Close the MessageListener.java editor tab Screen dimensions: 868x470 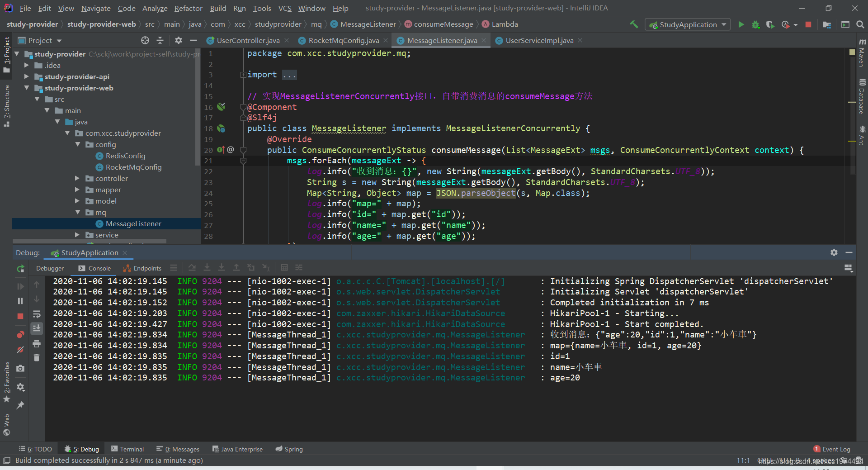pos(484,40)
